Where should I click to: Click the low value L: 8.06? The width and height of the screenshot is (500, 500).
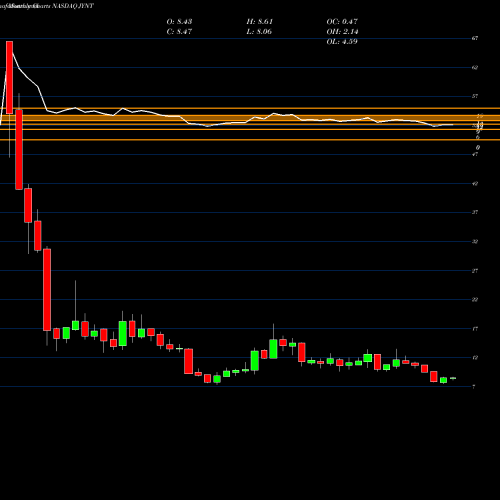[259, 32]
